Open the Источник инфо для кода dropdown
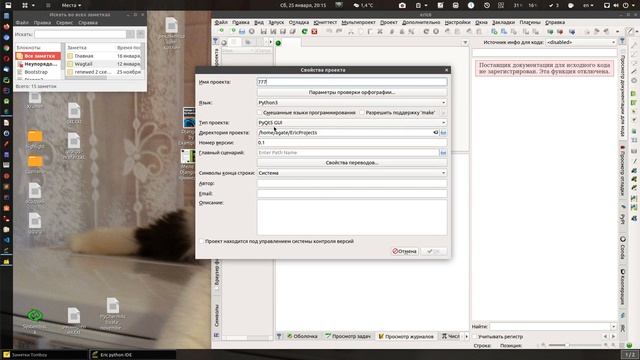Viewport: 640px width, 360px height. 581,42
